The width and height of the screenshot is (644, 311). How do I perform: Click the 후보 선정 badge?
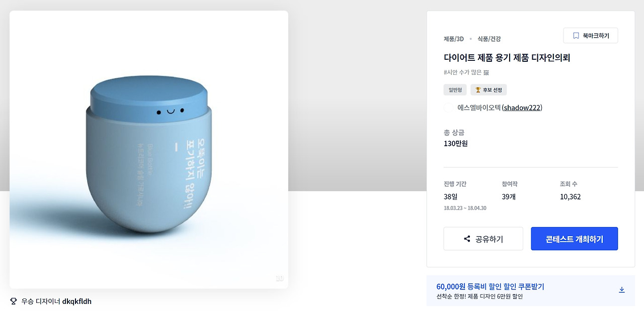489,90
